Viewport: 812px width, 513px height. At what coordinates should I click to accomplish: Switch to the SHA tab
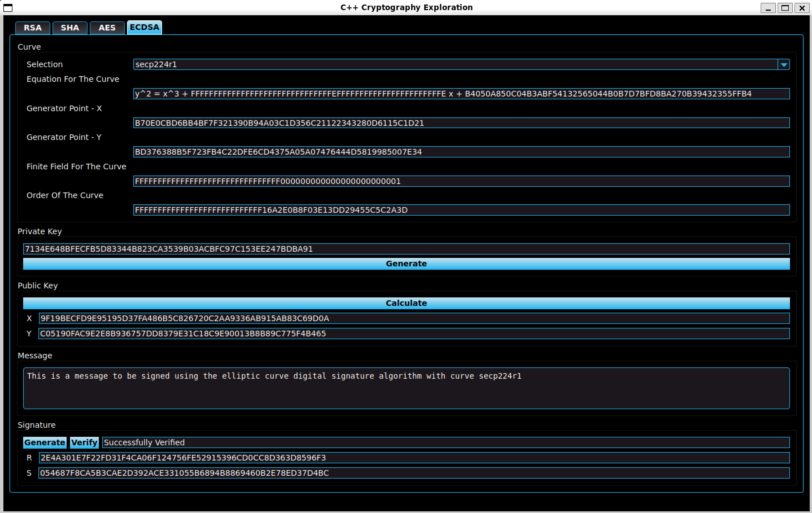tap(70, 28)
